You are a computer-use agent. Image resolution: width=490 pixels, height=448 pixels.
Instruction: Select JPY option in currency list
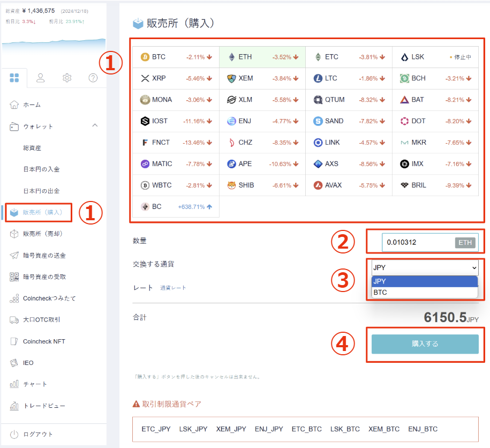pyautogui.click(x=425, y=281)
